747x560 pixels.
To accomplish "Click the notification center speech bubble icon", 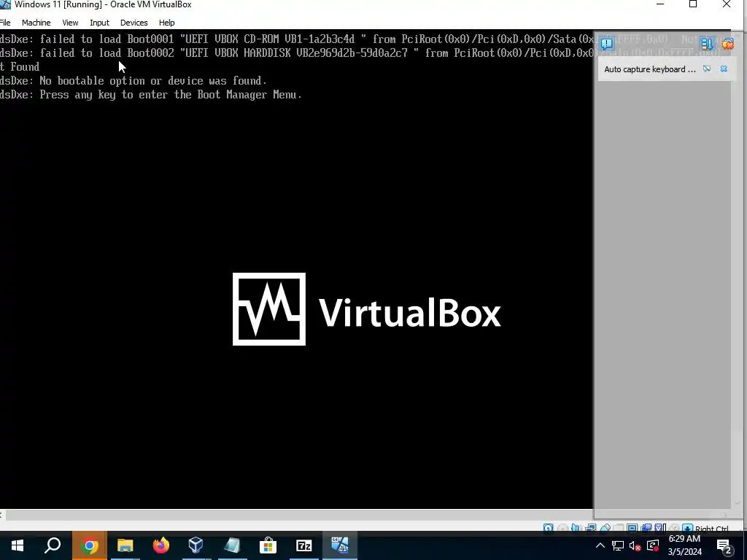I will point(607,44).
